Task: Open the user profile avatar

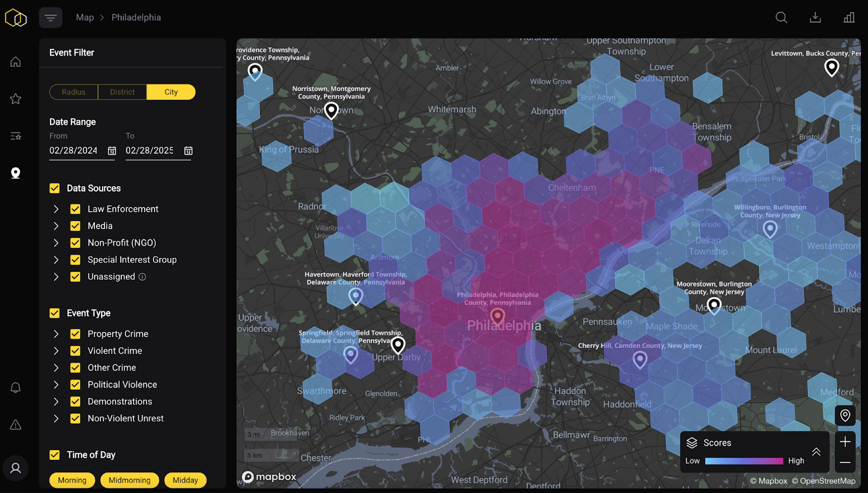Action: pyautogui.click(x=16, y=468)
